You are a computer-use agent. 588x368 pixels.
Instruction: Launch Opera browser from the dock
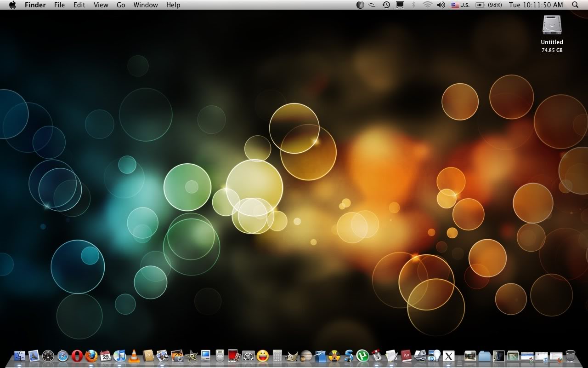[x=77, y=356]
